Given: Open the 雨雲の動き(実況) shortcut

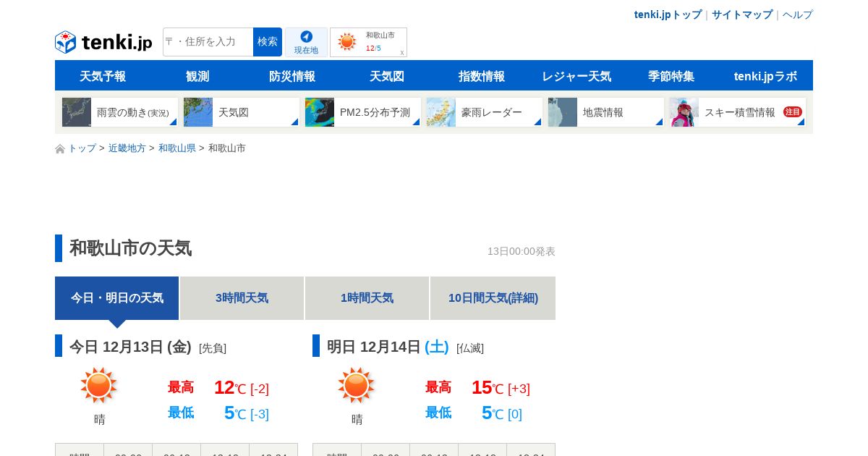Looking at the screenshot, I should [133, 113].
